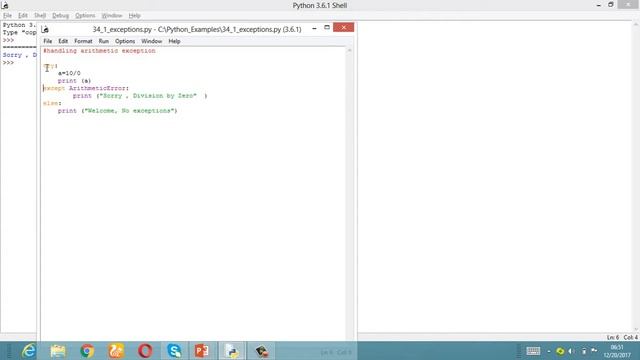Screen dimensions: 640x360
Task: Launch Google Chrome from the taskbar
Action: [87, 351]
